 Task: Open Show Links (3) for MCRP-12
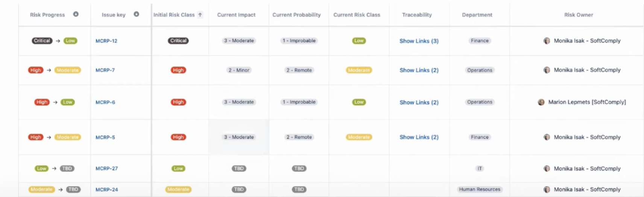click(x=419, y=41)
